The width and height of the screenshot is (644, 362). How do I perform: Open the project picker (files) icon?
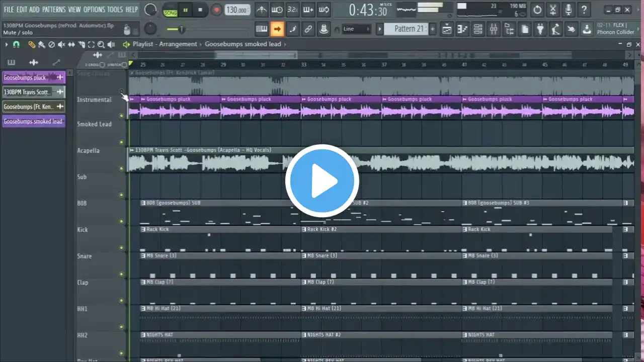[525, 29]
